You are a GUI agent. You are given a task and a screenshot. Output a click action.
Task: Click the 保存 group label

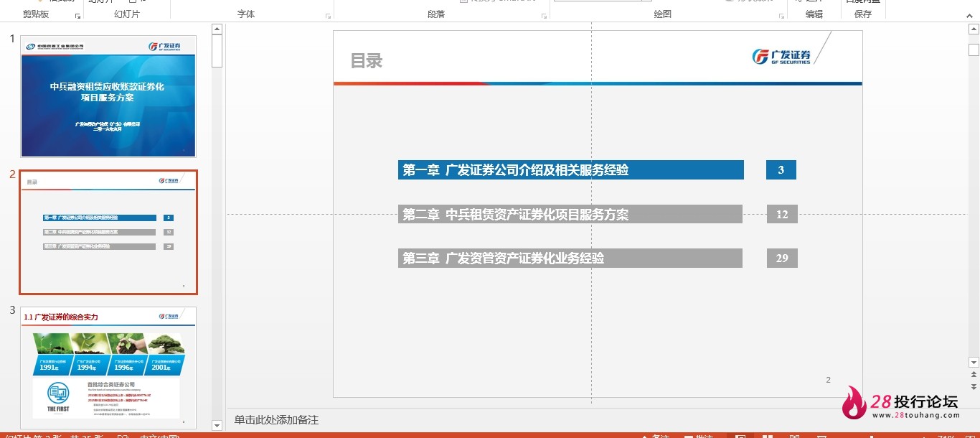pos(863,14)
